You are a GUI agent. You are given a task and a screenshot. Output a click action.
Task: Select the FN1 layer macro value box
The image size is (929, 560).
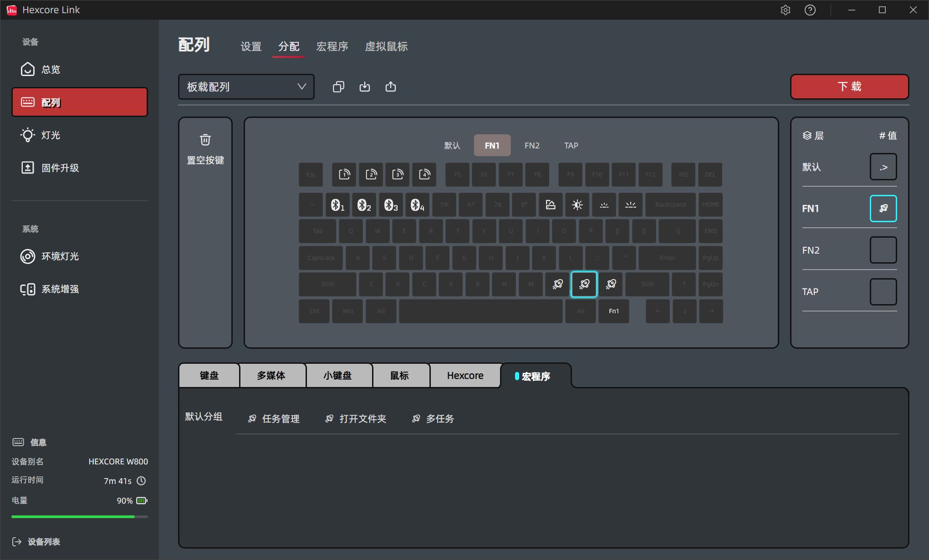883,209
